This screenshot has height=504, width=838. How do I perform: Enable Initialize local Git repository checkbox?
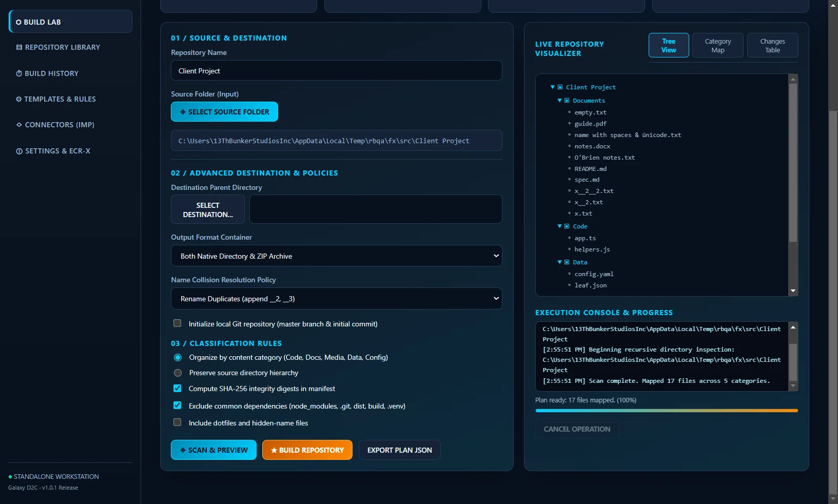178,323
